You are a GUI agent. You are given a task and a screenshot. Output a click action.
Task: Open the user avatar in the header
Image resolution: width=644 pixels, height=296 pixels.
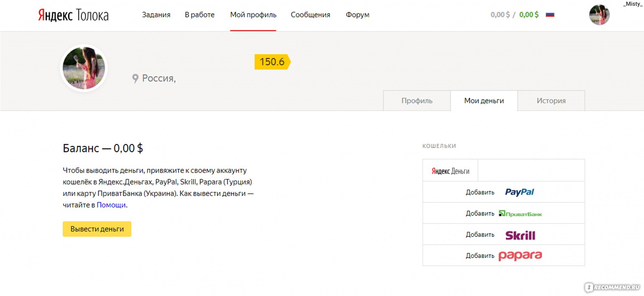click(x=599, y=15)
